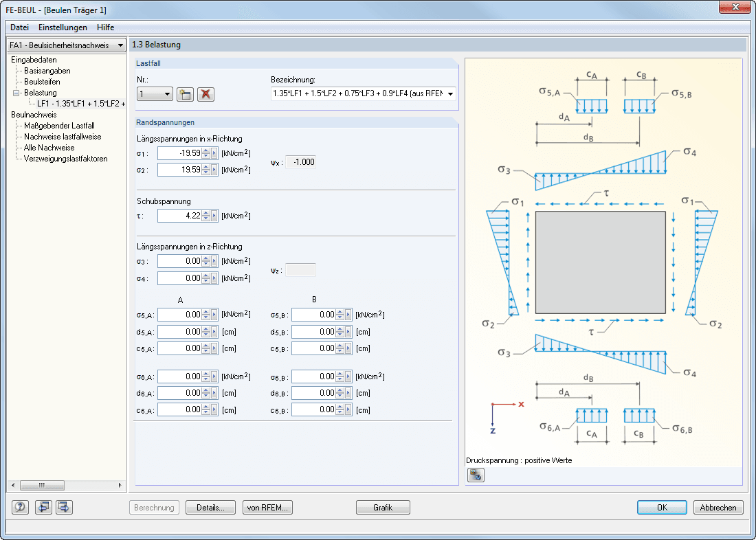The width and height of the screenshot is (756, 540).
Task: Click the d6,B value field
Action: [313, 393]
